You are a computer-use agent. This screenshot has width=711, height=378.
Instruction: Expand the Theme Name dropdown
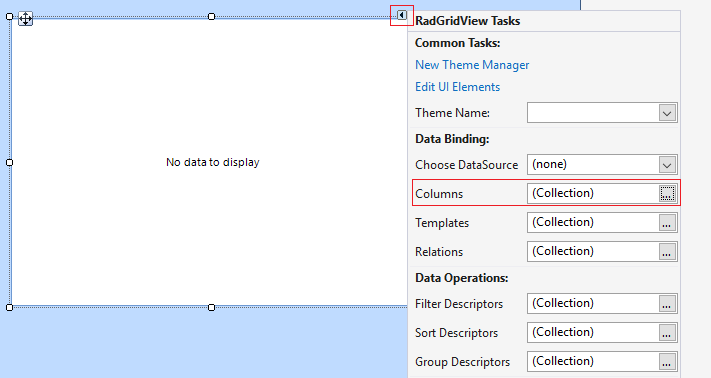(x=667, y=113)
